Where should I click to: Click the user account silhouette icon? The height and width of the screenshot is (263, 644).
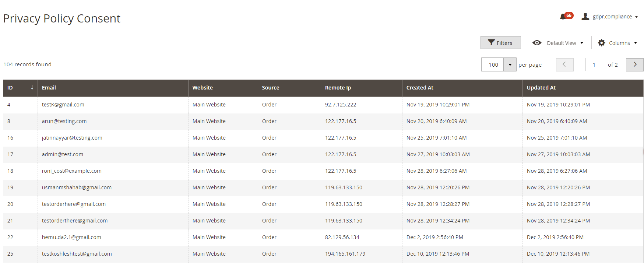(585, 17)
